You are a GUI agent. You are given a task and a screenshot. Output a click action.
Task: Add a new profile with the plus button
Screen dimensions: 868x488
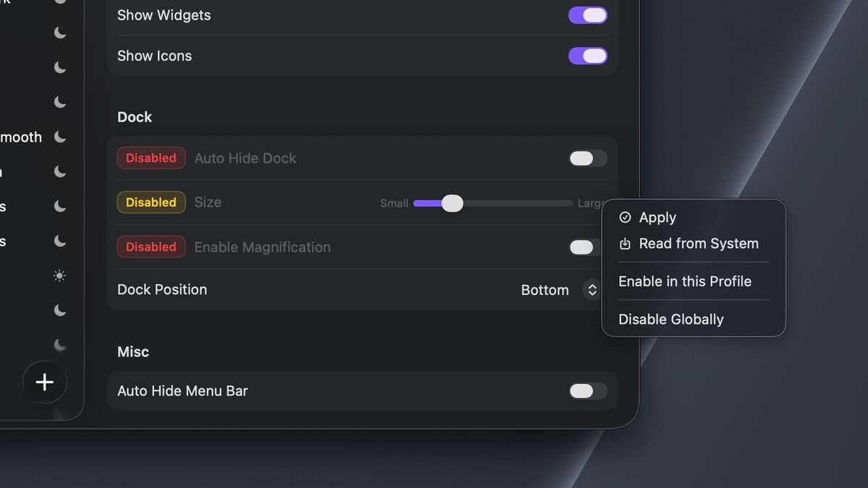click(x=45, y=382)
